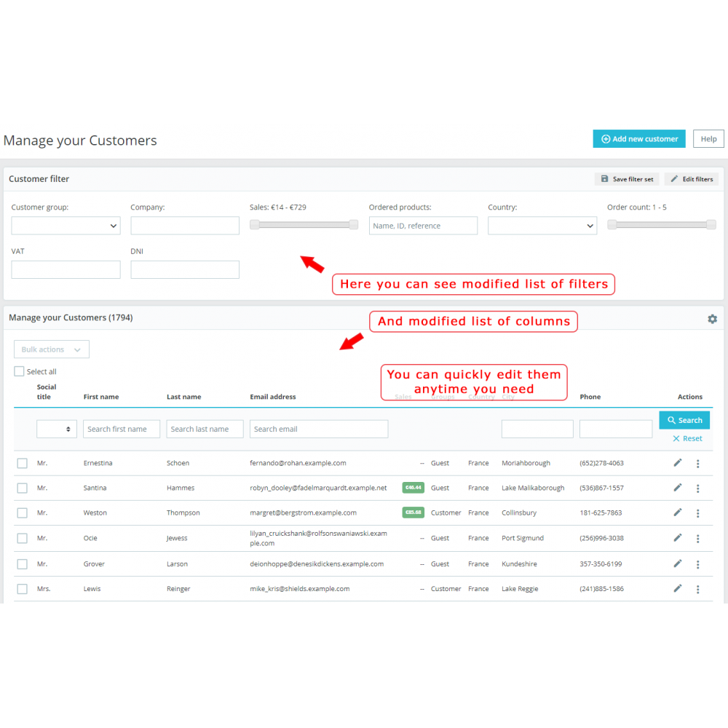Edit Ernestina Schoen using the pencil icon
Image resolution: width=728 pixels, height=728 pixels.
(678, 463)
